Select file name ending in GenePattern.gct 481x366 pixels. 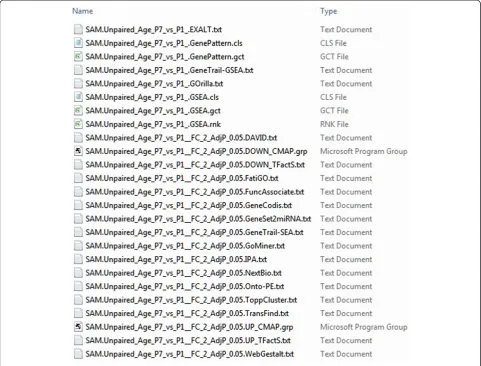[x=165, y=56]
